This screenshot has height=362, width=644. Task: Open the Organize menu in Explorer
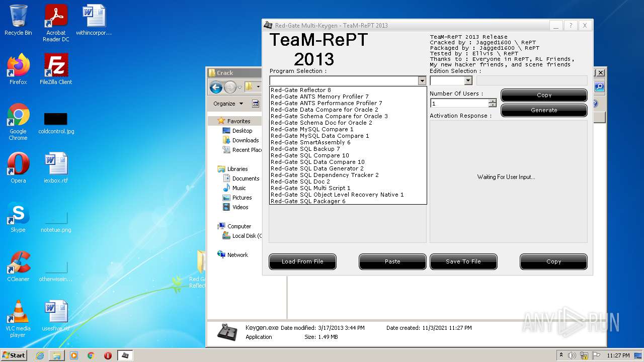(228, 104)
